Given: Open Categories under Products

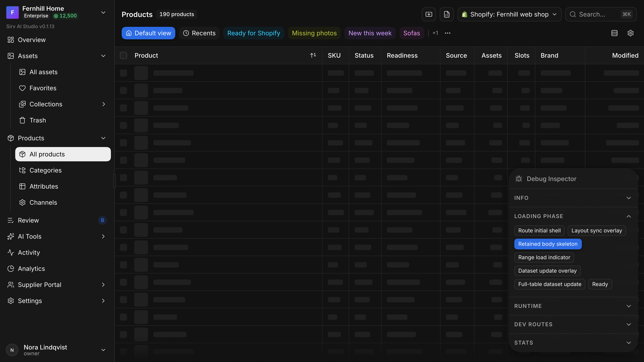Looking at the screenshot, I should coord(63,170).
